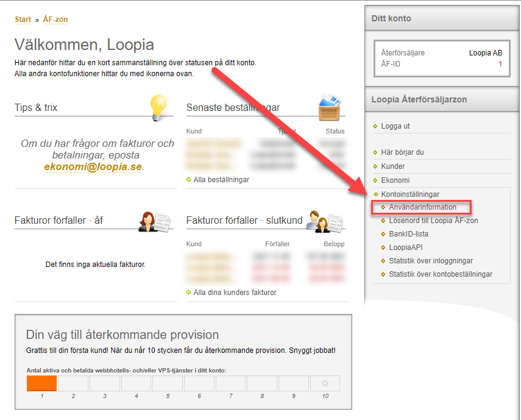Click the Återförsäljare label
The width and height of the screenshot is (521, 420).
403,53
